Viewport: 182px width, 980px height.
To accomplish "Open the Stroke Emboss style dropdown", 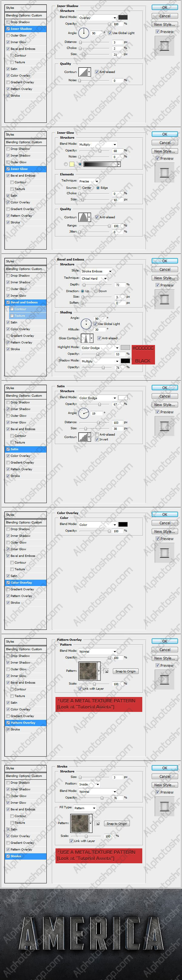I will [96, 271].
